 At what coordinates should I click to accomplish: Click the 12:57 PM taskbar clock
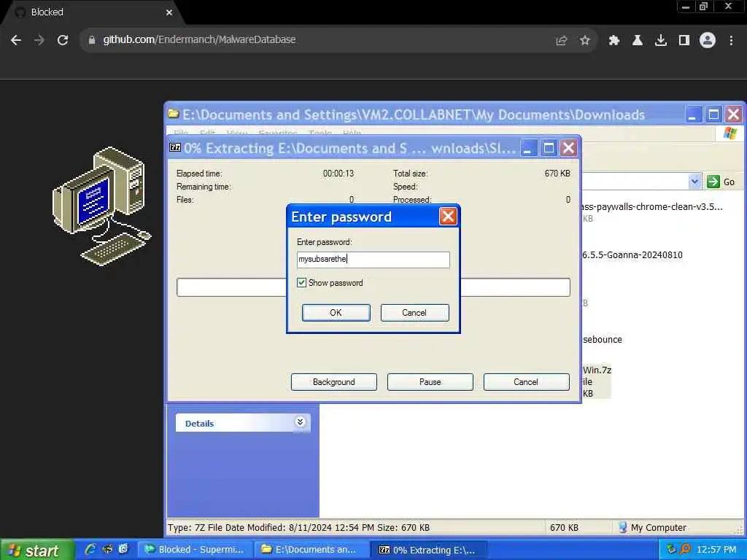click(716, 550)
